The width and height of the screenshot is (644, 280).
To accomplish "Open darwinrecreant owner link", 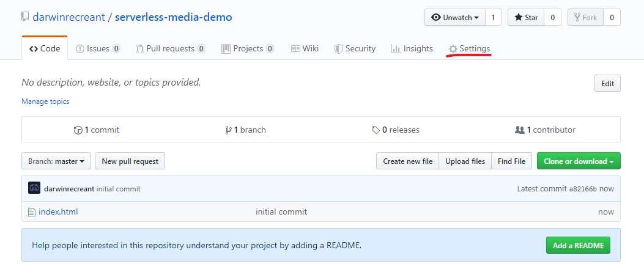I will click(68, 17).
